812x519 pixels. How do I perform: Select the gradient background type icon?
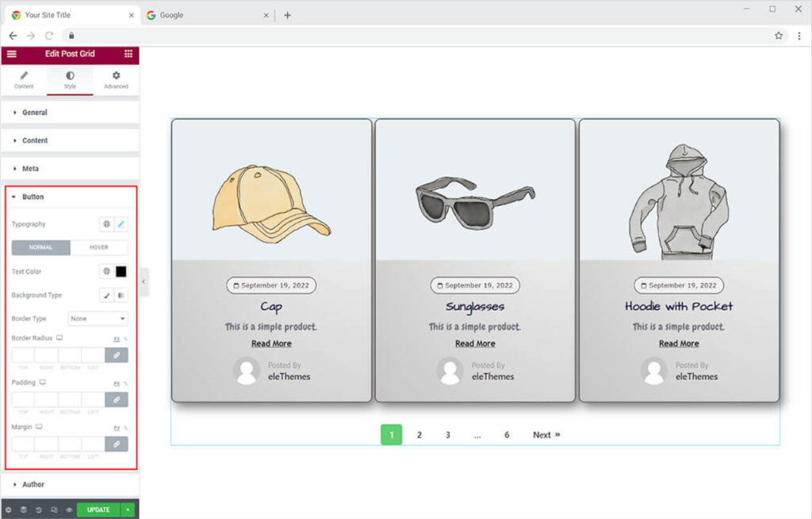point(121,296)
